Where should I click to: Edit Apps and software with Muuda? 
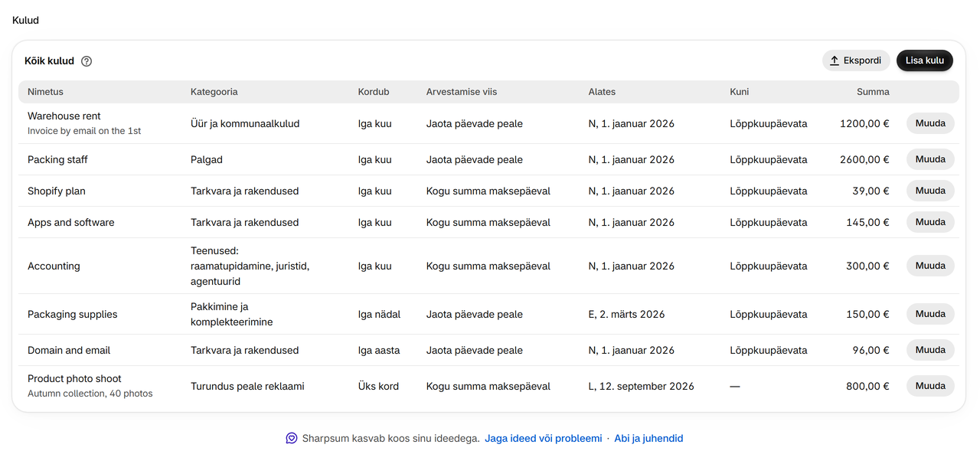point(930,222)
